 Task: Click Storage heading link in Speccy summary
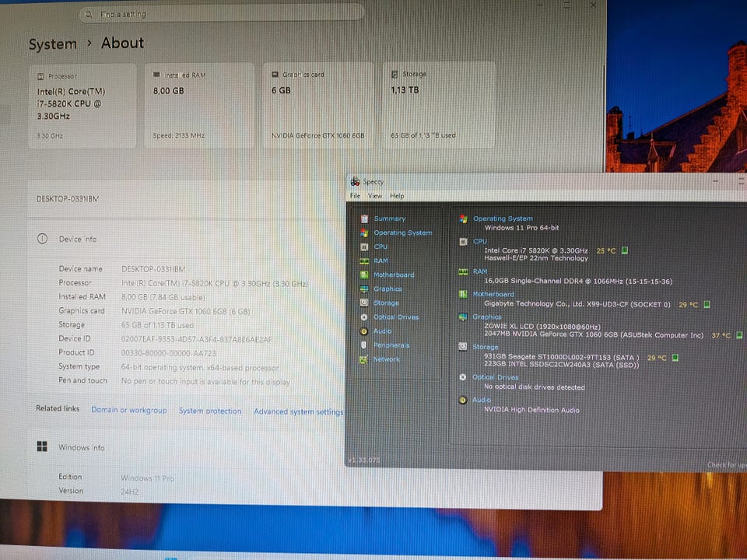point(486,347)
